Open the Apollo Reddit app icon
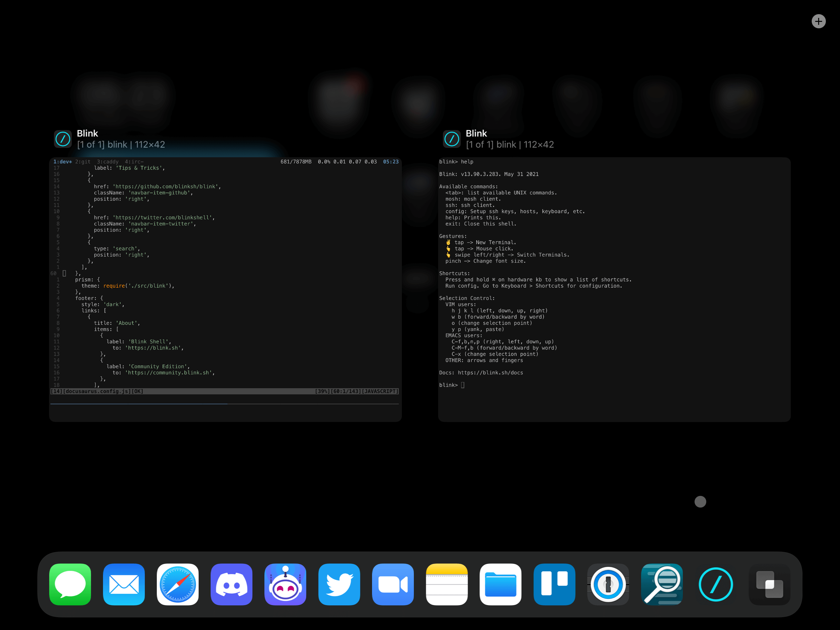Viewport: 840px width, 630px height. 285,584
